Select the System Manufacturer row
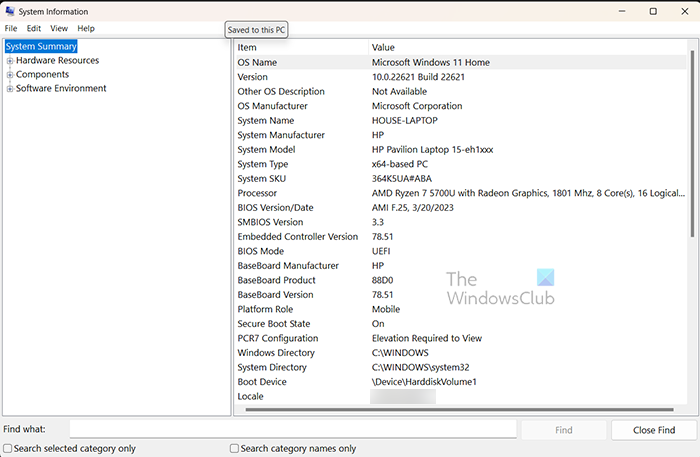The width and height of the screenshot is (700, 457). (461, 135)
